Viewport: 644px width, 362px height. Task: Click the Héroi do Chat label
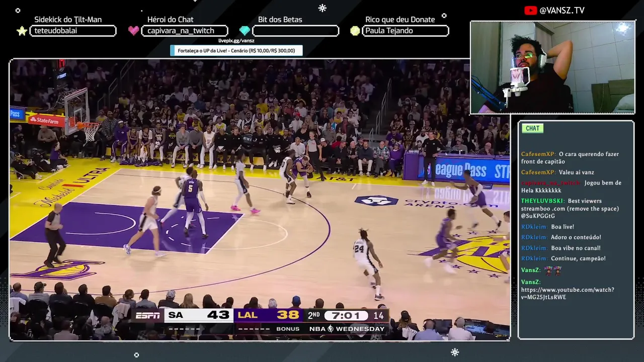coord(171,20)
